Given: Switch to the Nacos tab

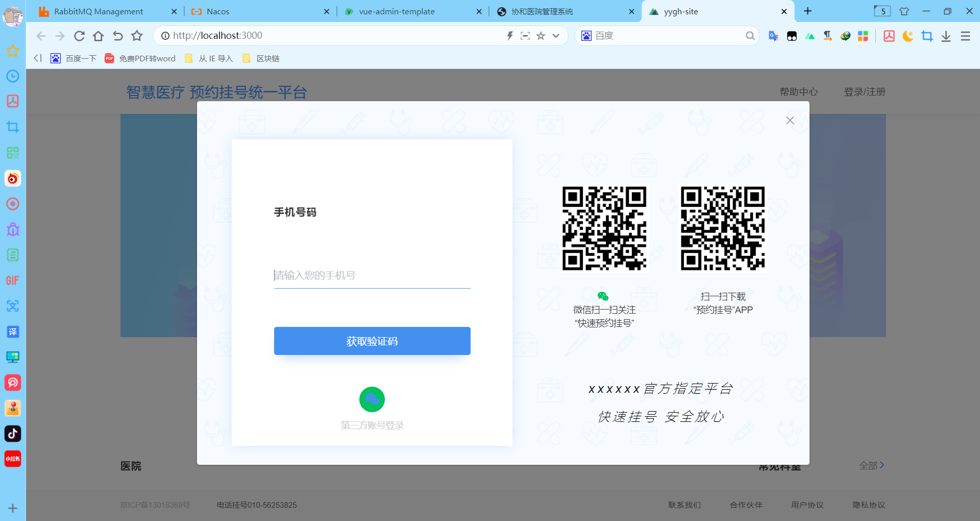Looking at the screenshot, I should [x=217, y=11].
